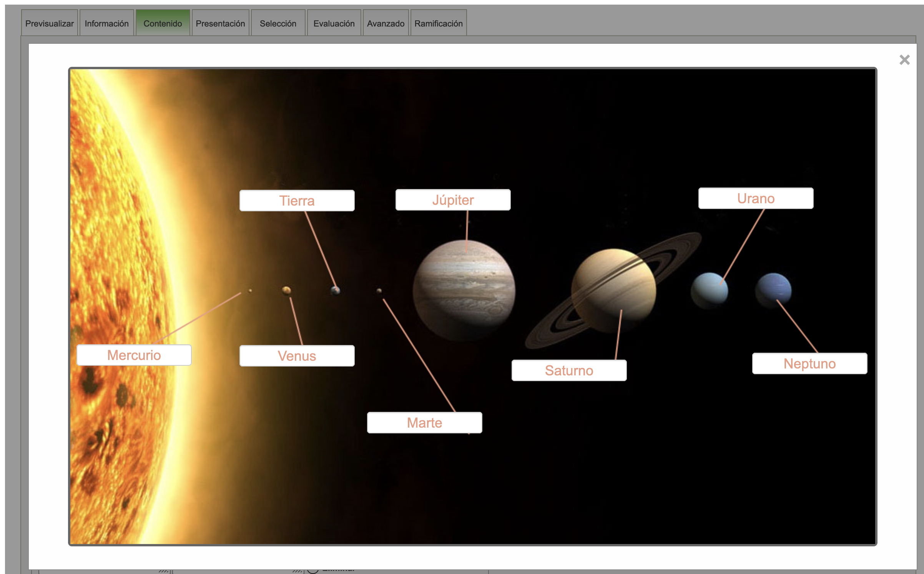Open the Evaluación tab
This screenshot has width=924, height=574.
click(x=334, y=23)
